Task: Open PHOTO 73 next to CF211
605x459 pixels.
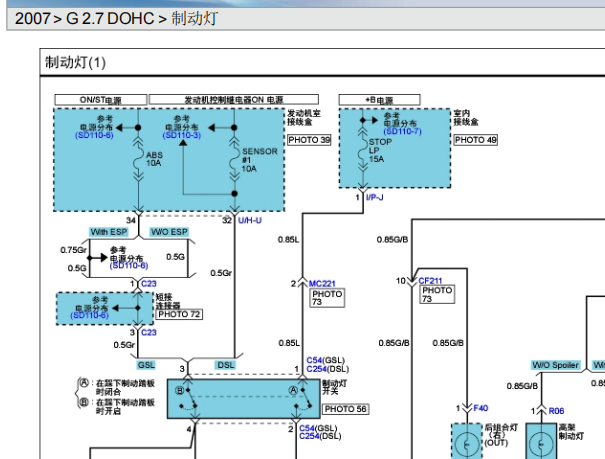Action: click(437, 294)
